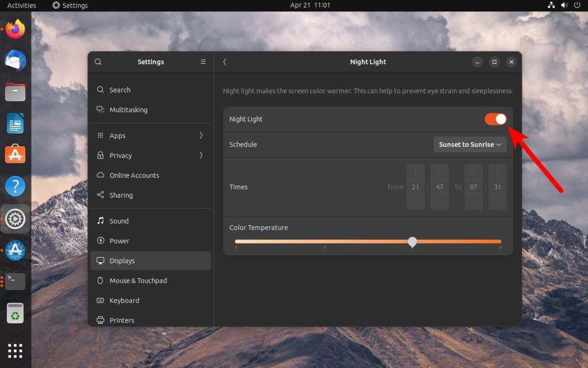This screenshot has height=368, width=588.
Task: Go back with the header arrow
Action: click(225, 62)
